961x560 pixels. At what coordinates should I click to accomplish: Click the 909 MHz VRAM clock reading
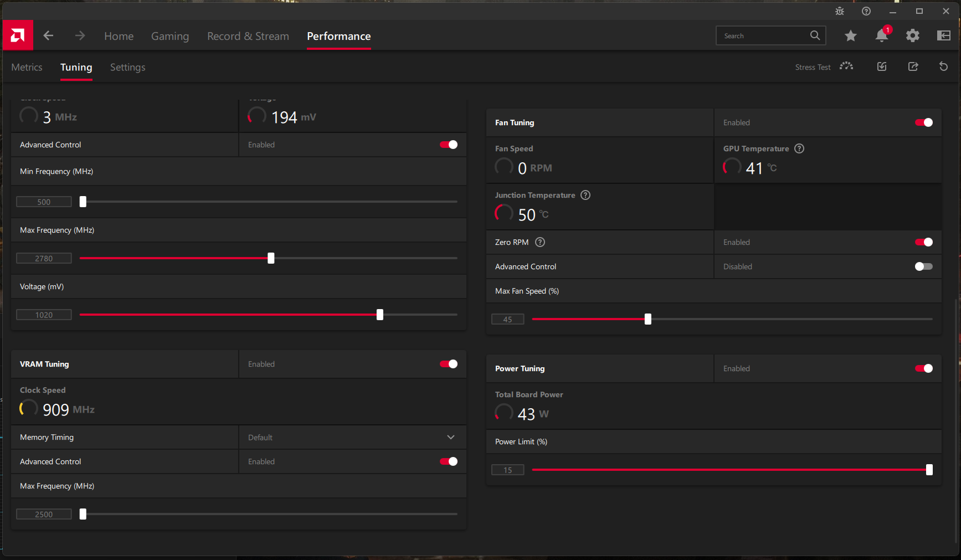click(69, 409)
